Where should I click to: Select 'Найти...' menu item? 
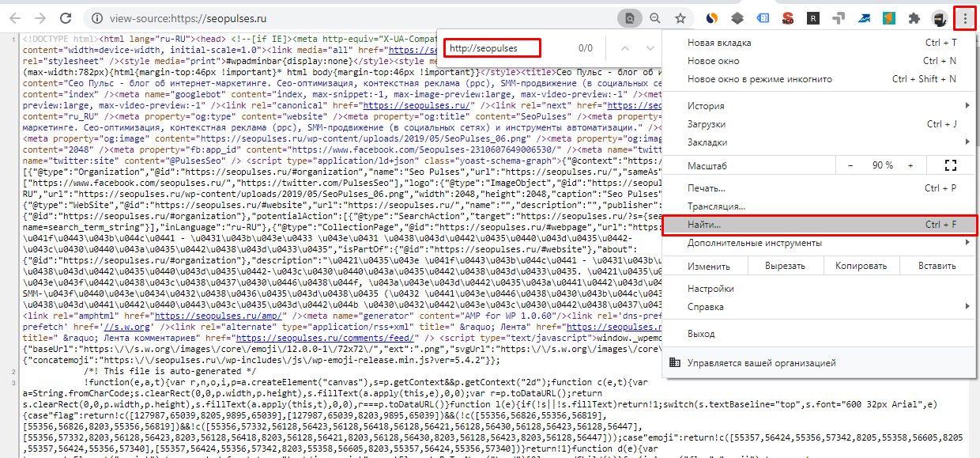pyautogui.click(x=820, y=225)
